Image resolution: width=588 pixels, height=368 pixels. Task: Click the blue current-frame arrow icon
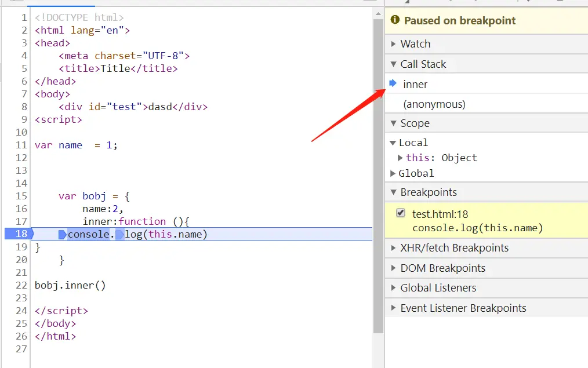point(393,83)
